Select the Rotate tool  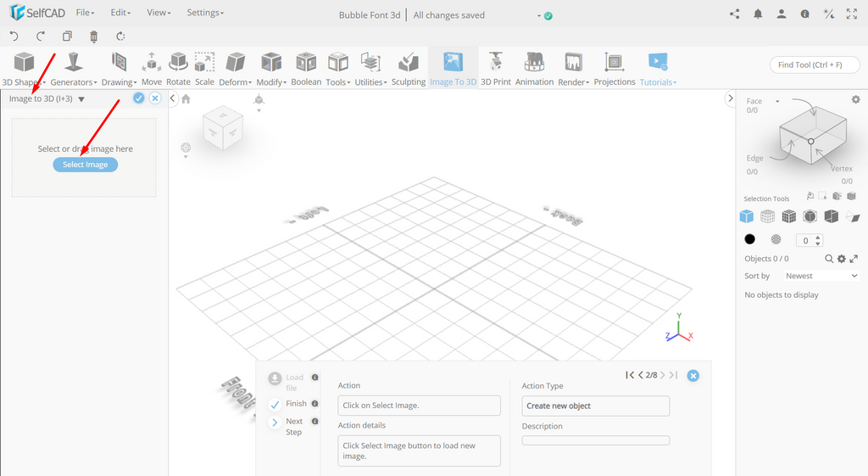[x=178, y=69]
